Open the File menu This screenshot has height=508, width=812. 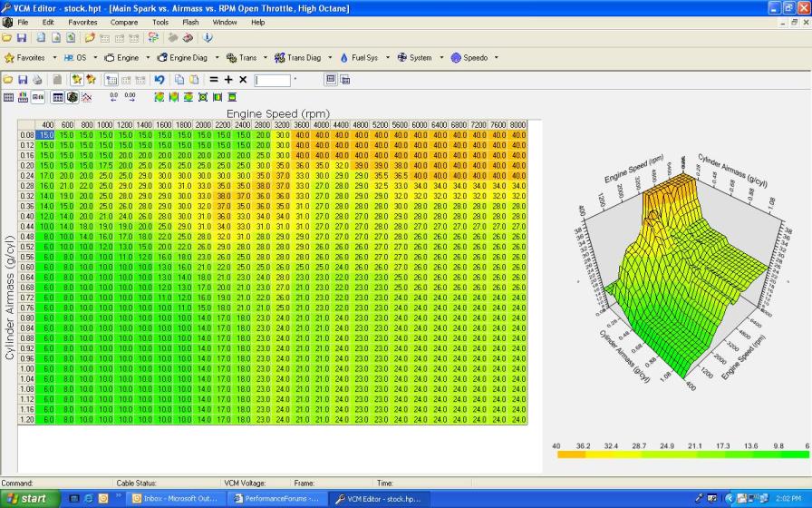(x=23, y=23)
